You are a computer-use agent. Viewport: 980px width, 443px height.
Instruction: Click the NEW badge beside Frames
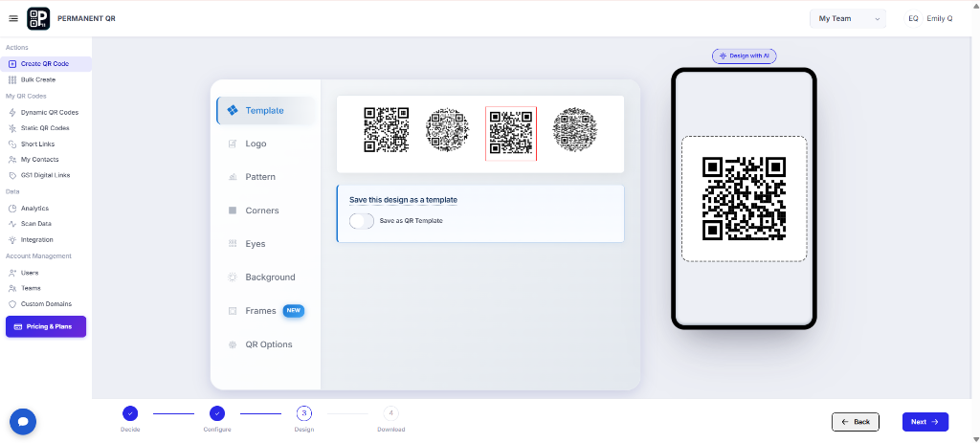pyautogui.click(x=293, y=311)
